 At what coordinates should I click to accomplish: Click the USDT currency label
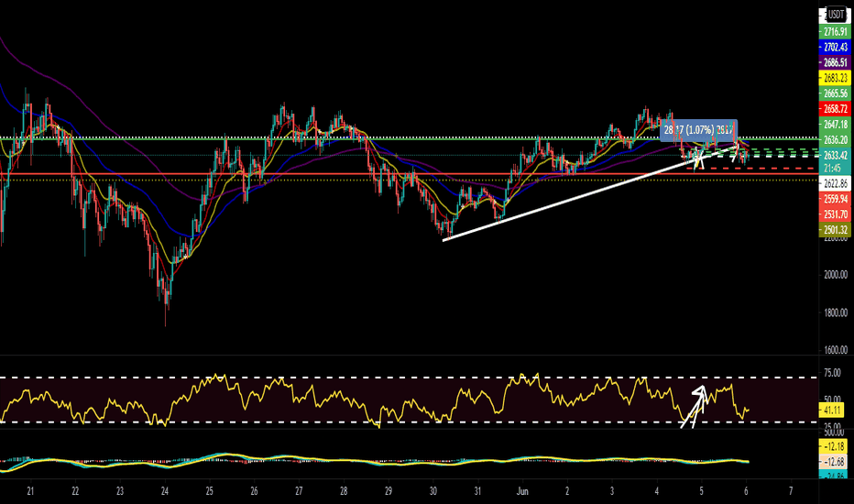click(836, 15)
